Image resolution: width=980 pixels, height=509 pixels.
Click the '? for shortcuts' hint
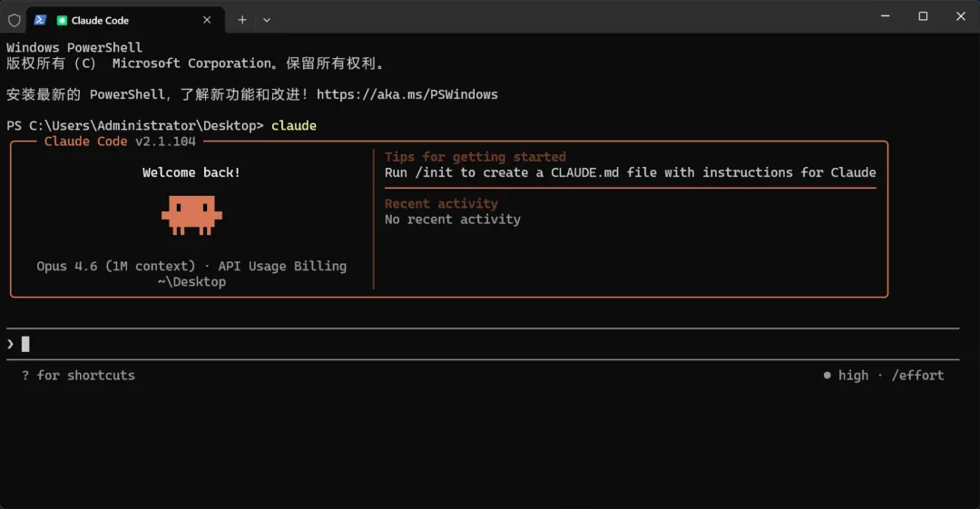pos(78,376)
